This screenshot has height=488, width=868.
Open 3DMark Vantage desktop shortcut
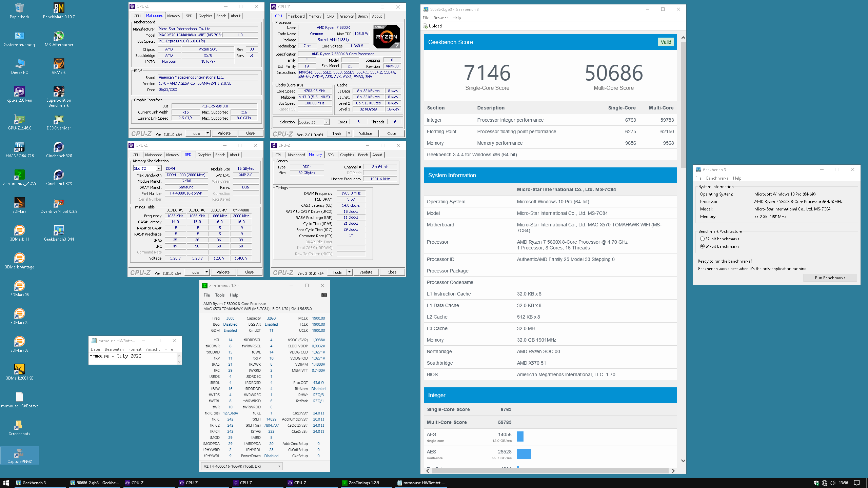(x=19, y=261)
